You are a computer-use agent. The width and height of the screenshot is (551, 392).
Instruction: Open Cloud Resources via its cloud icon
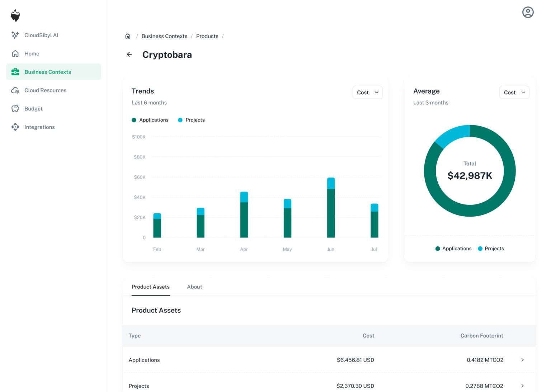click(x=15, y=90)
